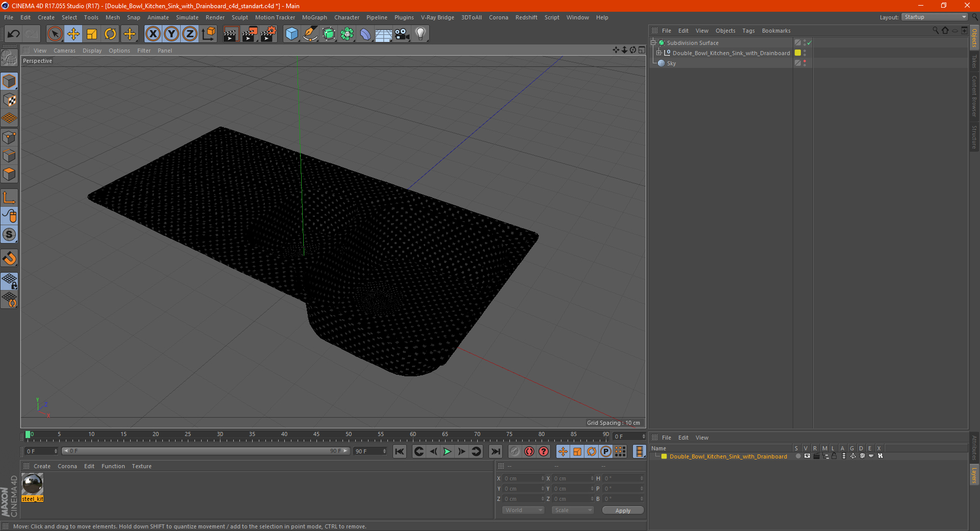Switch to Edges mode
The height and width of the screenshot is (531, 980).
9,156
